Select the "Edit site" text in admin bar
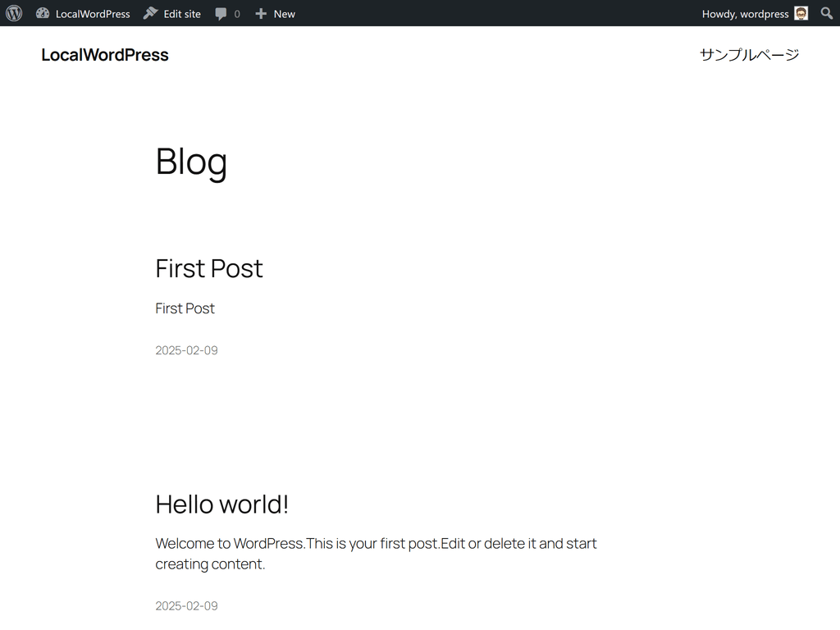 (182, 14)
